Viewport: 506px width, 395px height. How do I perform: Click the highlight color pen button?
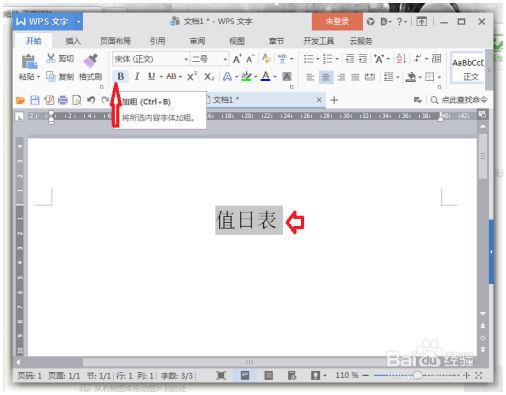[x=247, y=77]
